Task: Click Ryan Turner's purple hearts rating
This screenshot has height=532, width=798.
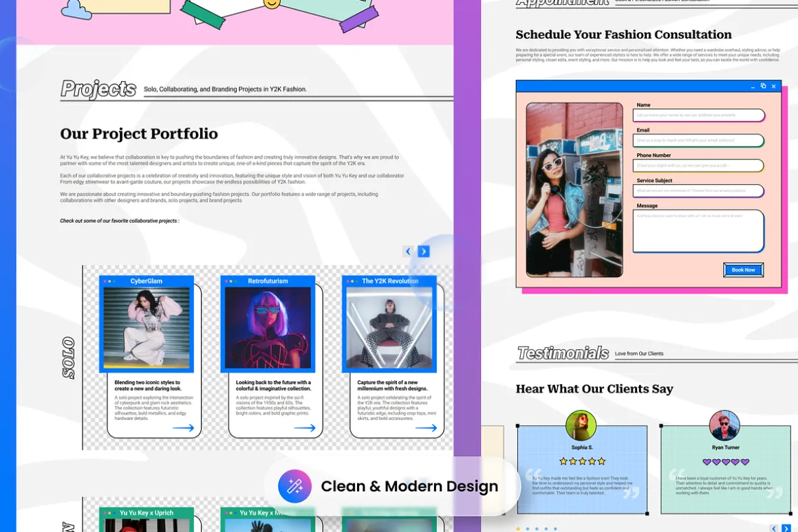Action: coord(726,462)
